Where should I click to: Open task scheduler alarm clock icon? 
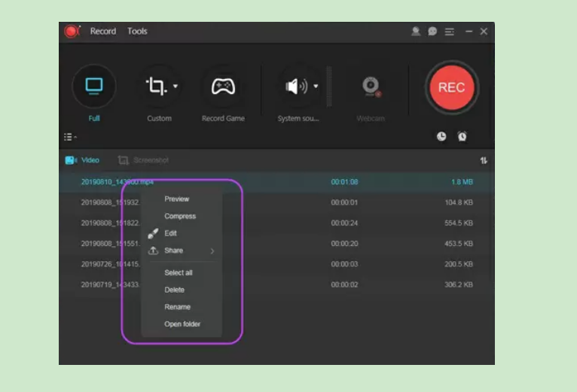pos(463,136)
